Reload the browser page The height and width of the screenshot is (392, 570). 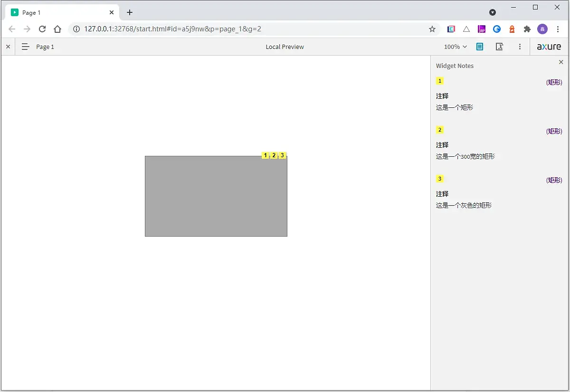click(42, 29)
